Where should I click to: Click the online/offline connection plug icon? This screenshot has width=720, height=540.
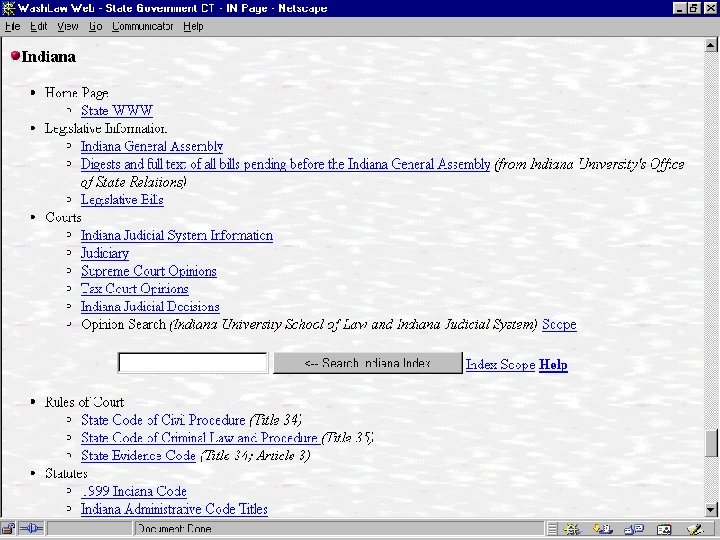pyautogui.click(x=31, y=529)
